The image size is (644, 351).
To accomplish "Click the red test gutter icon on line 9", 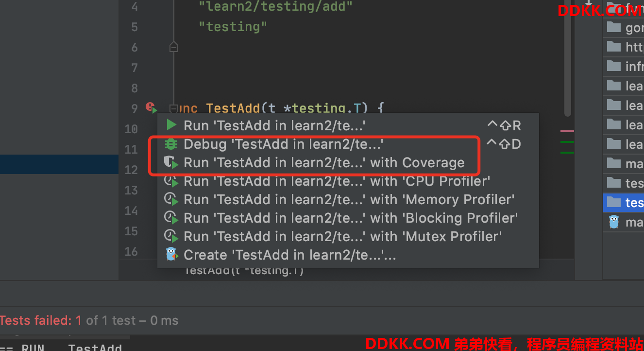I will 151,107.
